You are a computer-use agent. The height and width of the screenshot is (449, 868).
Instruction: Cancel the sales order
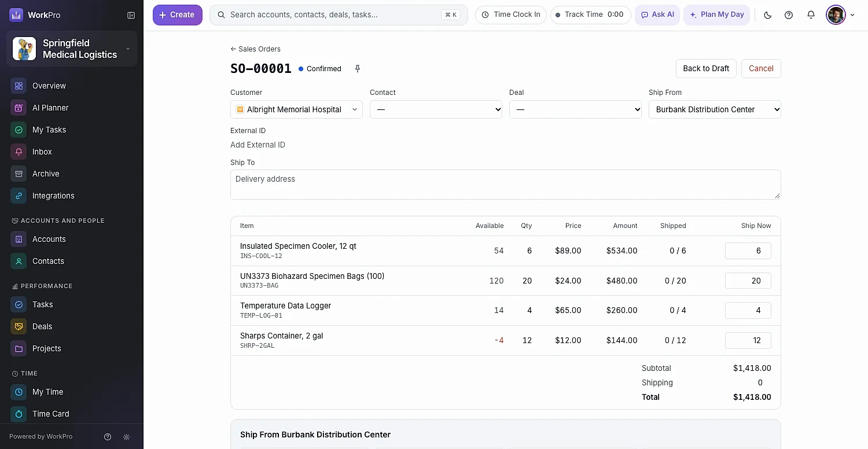pos(761,68)
